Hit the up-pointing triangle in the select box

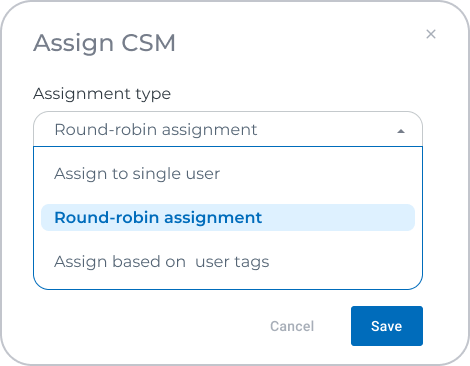click(x=401, y=131)
